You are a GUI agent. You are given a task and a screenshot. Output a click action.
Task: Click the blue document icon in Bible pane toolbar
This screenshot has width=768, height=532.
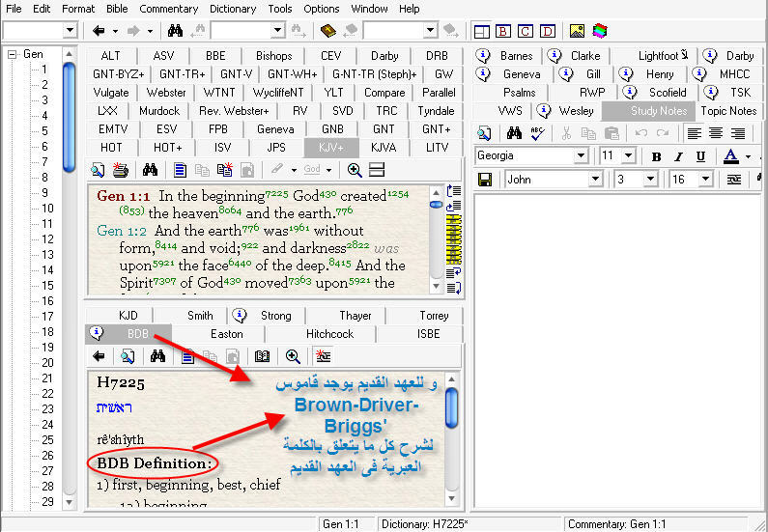tap(181, 170)
